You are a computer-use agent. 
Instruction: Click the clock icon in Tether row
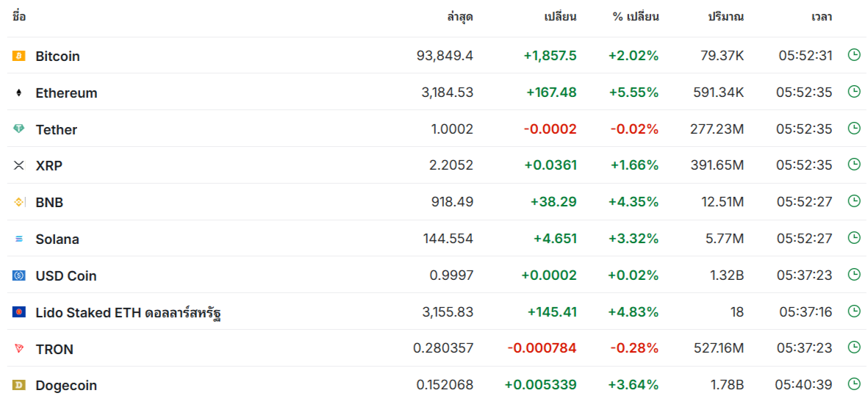coord(854,128)
